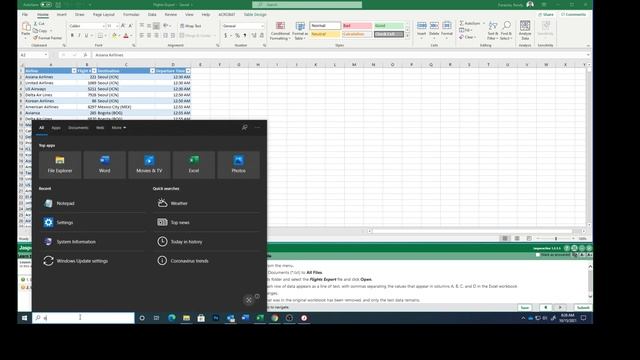Click Format as Table in ribbon
The width and height of the screenshot is (640, 360).
300,31
